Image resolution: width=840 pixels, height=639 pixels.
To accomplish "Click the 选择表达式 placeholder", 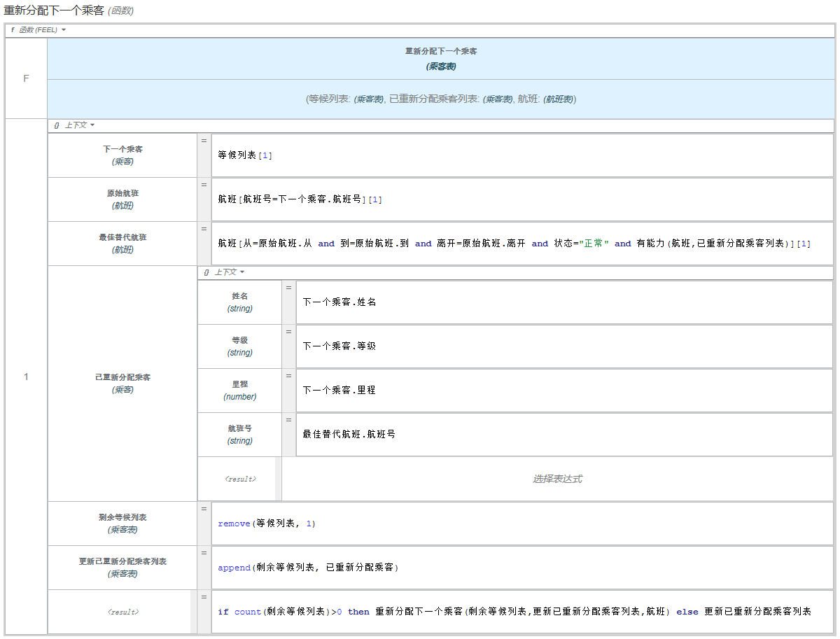I will click(x=557, y=479).
